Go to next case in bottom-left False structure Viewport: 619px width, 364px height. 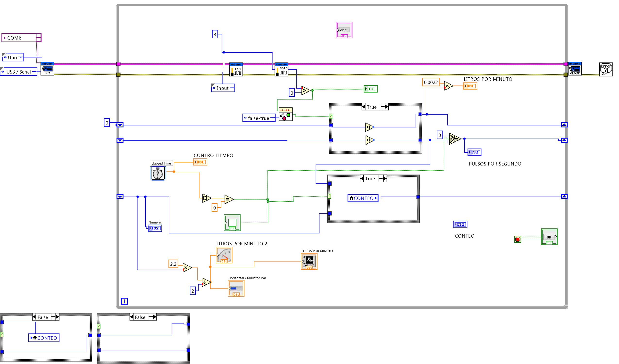click(58, 317)
